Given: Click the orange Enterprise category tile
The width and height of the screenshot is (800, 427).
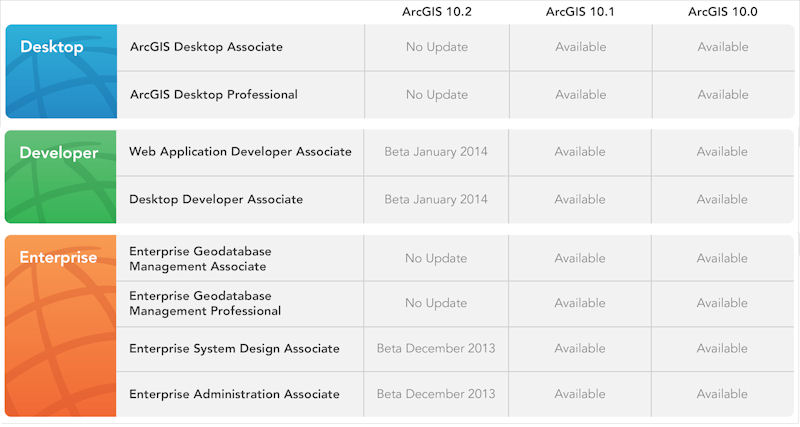Looking at the screenshot, I should coord(60,325).
